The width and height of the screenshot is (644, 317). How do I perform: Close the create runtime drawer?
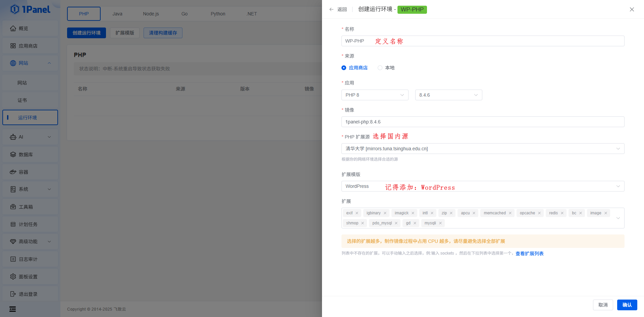632,9
